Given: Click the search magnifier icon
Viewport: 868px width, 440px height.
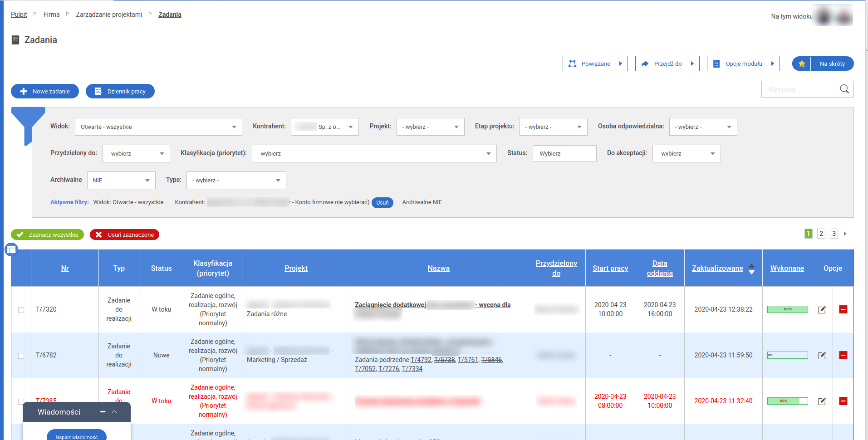Looking at the screenshot, I should click(x=844, y=89).
